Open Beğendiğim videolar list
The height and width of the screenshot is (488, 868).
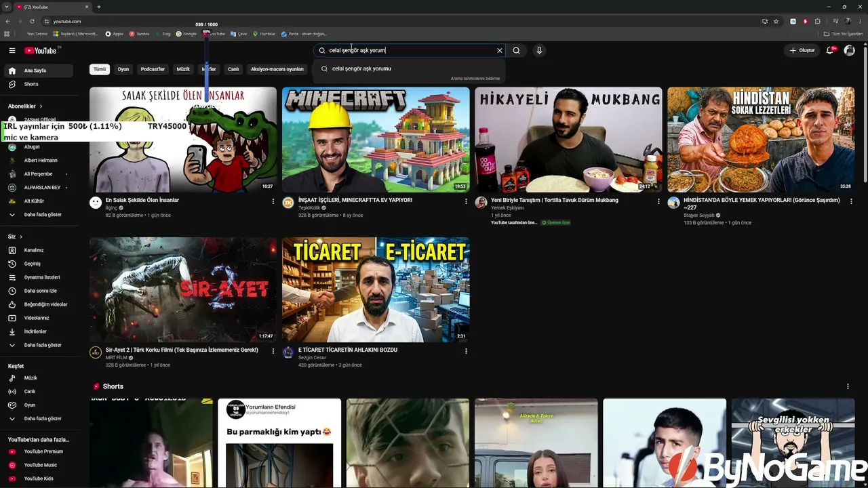[x=39, y=304]
